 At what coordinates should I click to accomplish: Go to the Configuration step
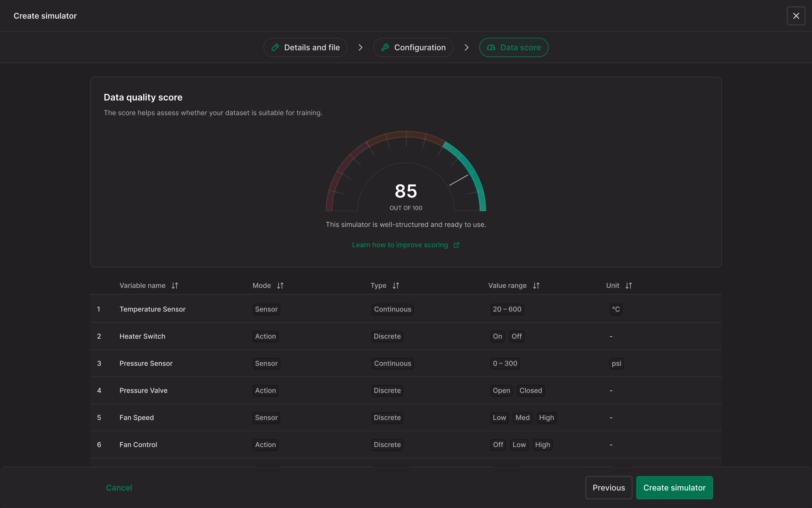413,47
